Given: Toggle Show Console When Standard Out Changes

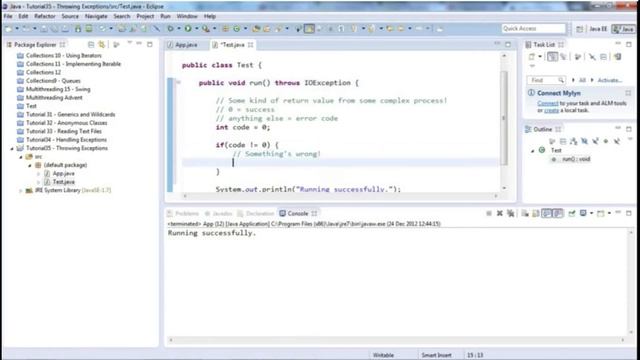Looking at the screenshot, I should [547, 213].
